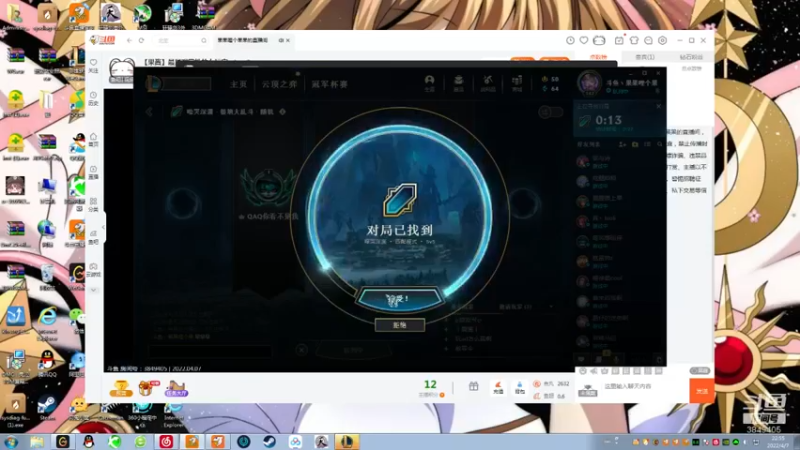Click the streamer cat avatar
This screenshot has width=800, height=450.
[121, 70]
